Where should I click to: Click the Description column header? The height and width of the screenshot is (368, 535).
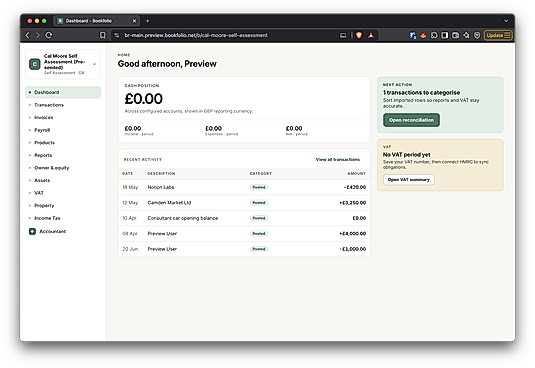point(161,174)
